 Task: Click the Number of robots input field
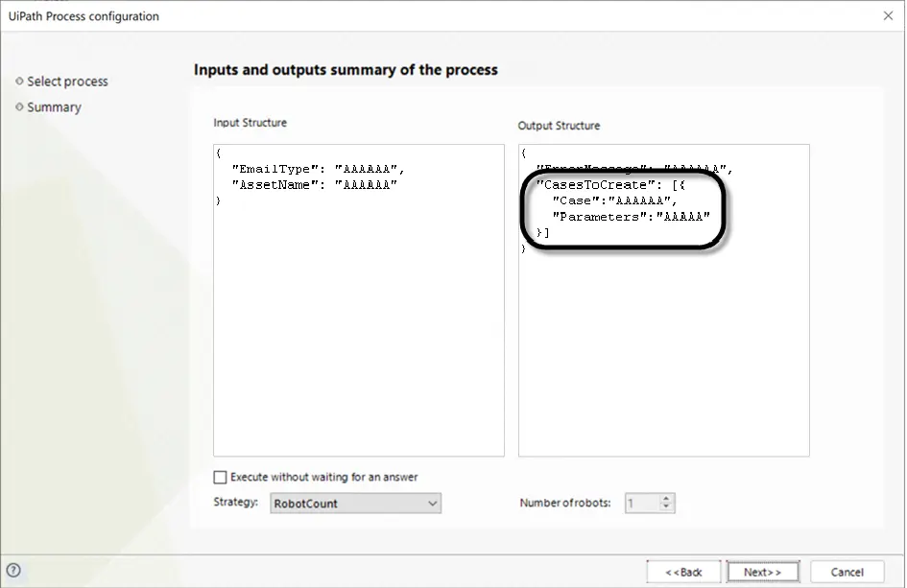[642, 503]
